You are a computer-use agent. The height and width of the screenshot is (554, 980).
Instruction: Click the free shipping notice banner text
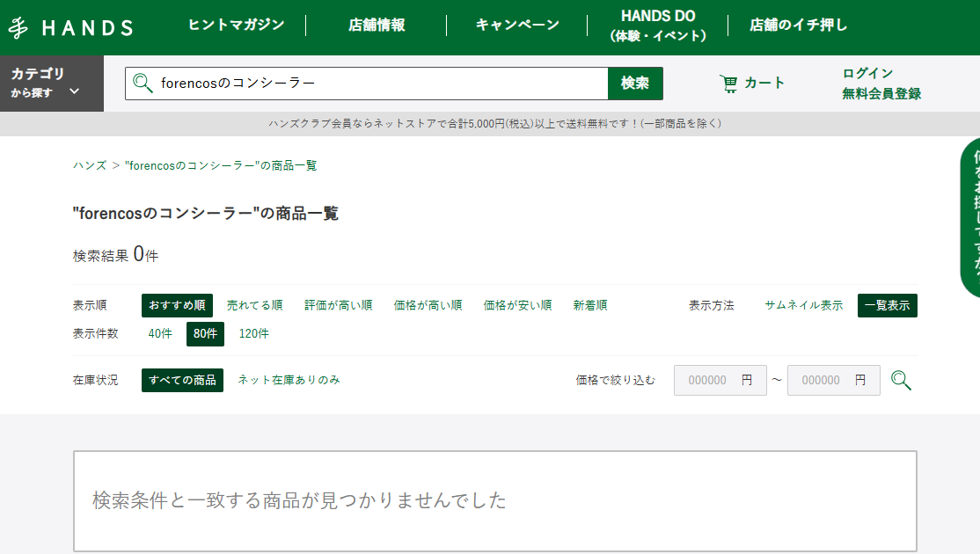click(495, 124)
